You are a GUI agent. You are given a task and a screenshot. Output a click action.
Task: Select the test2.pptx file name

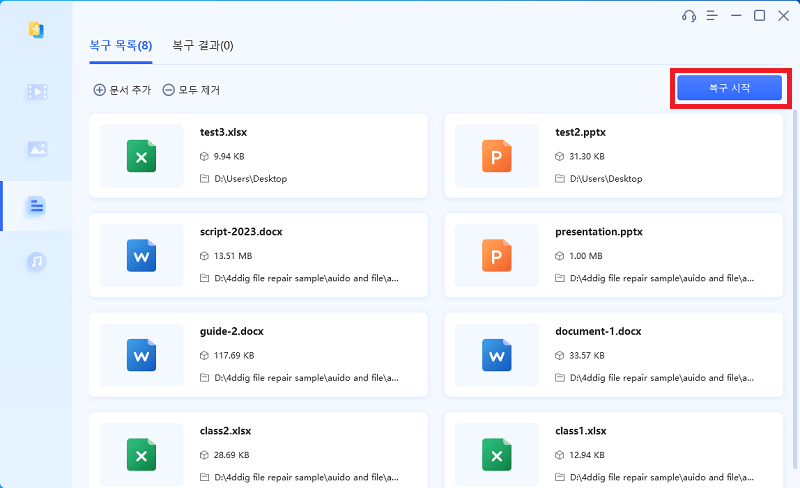[x=580, y=132]
